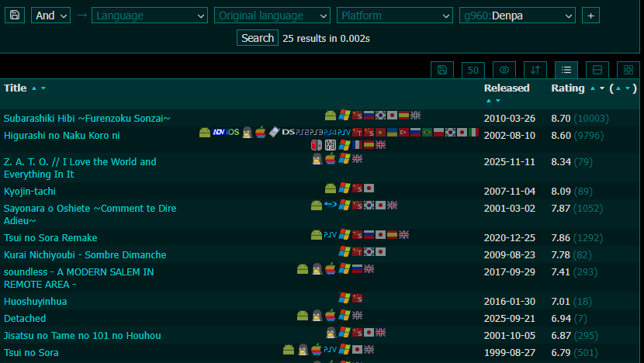Sort Title column descending
This screenshot has width=644, height=363.
click(43, 88)
